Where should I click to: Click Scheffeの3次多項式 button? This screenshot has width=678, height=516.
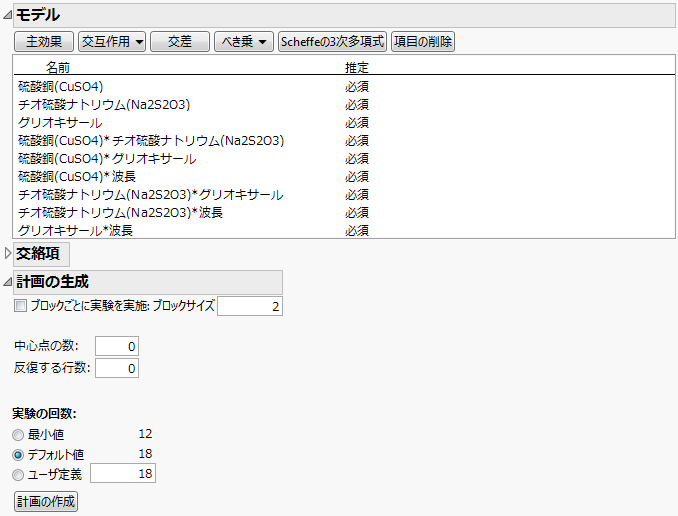(x=332, y=41)
